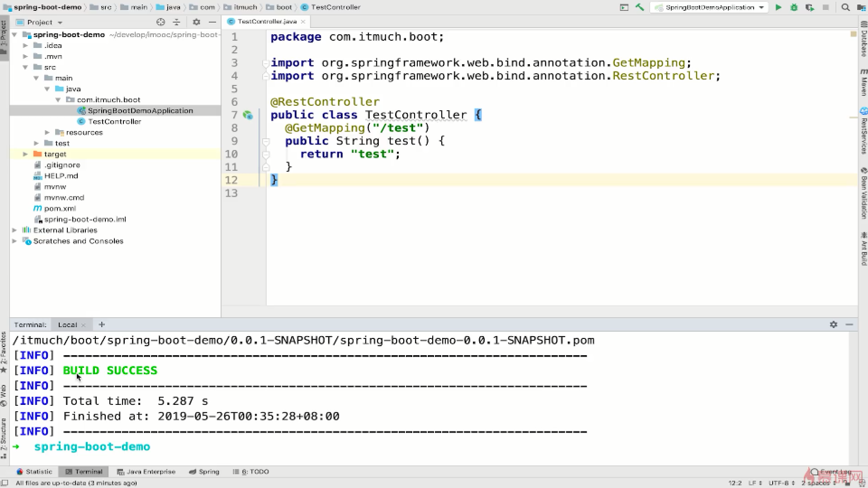The height and width of the screenshot is (488, 868).
Task: Open the 6: TODO tool window
Action: point(250,471)
